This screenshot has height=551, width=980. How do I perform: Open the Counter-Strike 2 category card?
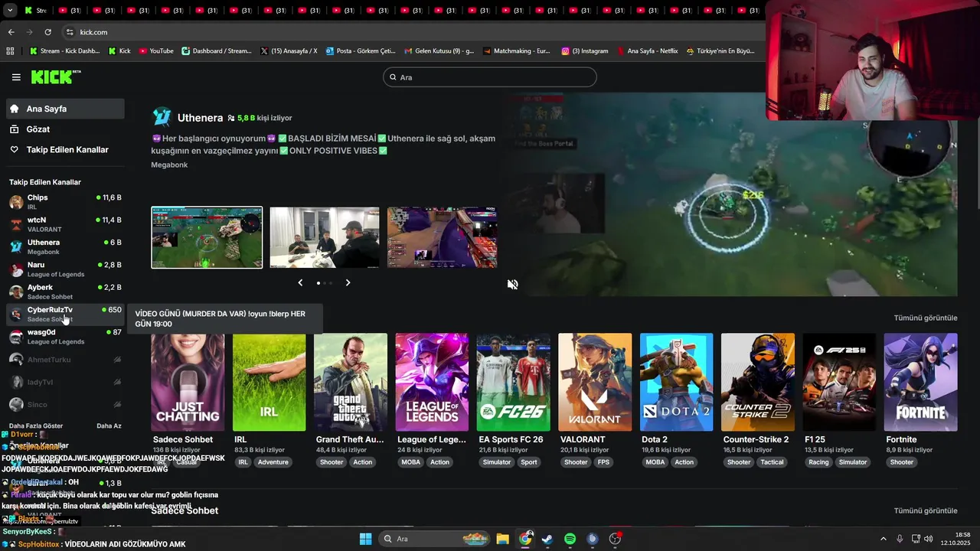click(x=758, y=382)
